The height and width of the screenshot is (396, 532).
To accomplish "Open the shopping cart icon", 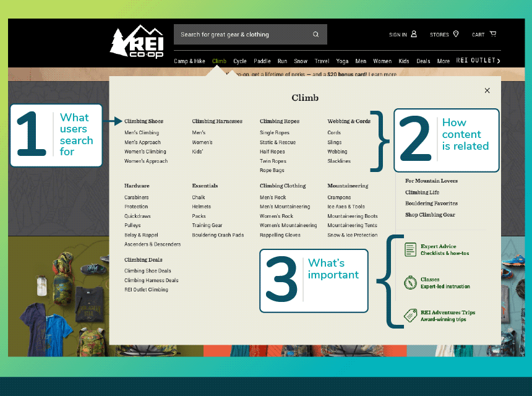I will [x=493, y=34].
